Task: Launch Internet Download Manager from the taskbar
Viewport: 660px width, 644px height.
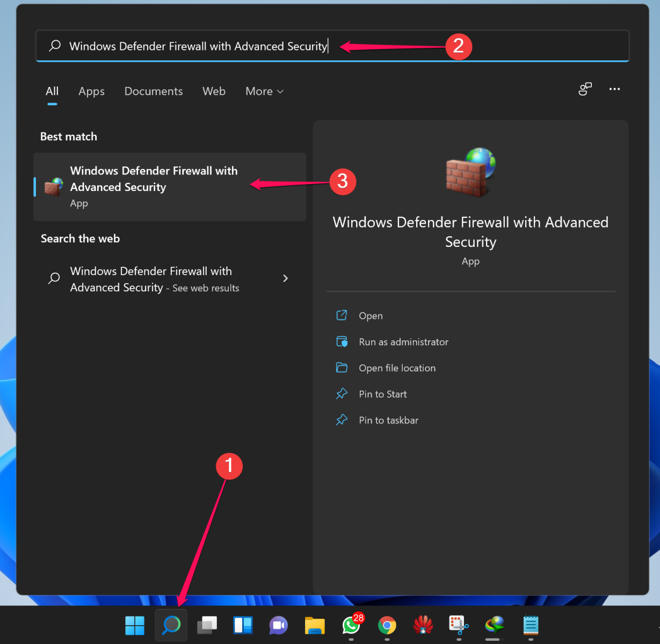Action: [494, 626]
